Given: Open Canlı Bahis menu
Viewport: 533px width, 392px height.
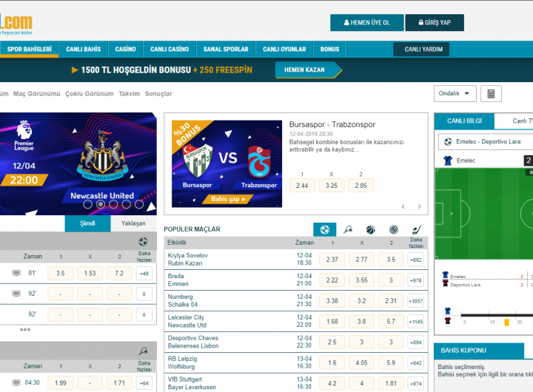Looking at the screenshot, I should pyautogui.click(x=83, y=50).
